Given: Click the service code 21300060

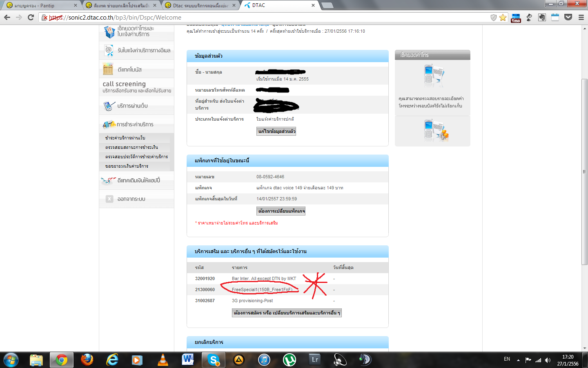Looking at the screenshot, I should pos(205,289).
